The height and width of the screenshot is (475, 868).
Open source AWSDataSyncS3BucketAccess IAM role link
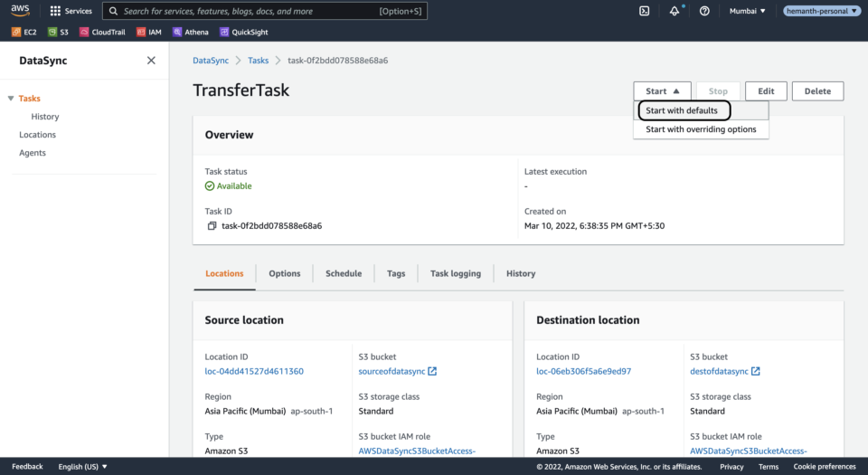417,451
